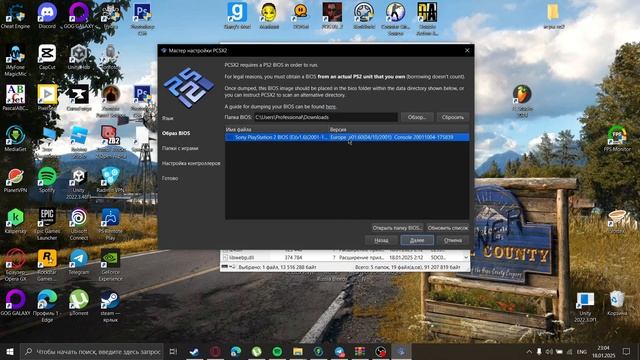Select the 'steam — ярлык' desktop shortcut
The image size is (640, 360).
[110, 306]
